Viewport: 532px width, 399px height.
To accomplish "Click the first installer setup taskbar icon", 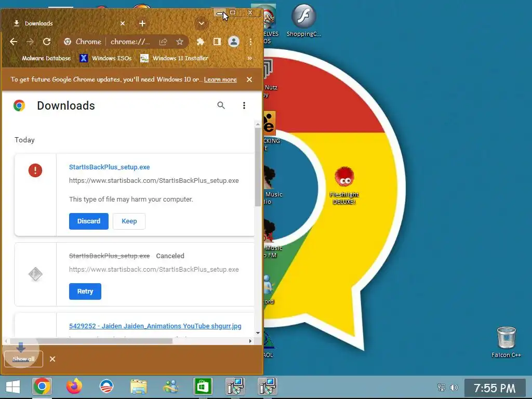I will tap(235, 387).
